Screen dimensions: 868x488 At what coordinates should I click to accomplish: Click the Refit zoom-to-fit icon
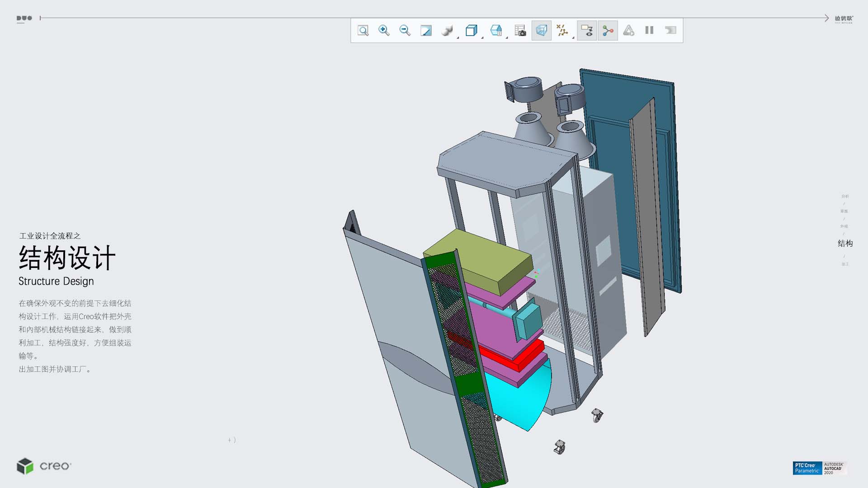click(x=363, y=31)
